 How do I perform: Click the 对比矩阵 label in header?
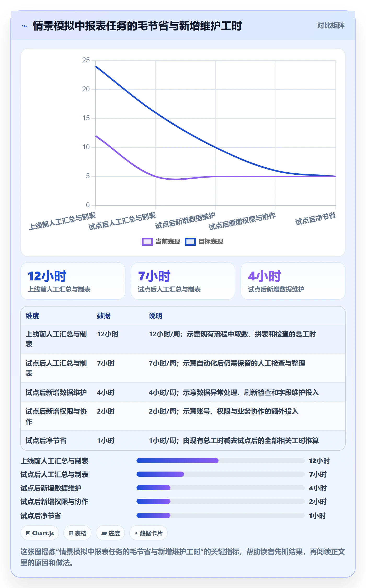click(x=331, y=26)
